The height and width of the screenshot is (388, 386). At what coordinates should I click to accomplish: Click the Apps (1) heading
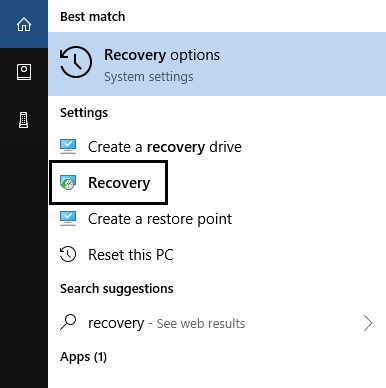(x=84, y=357)
